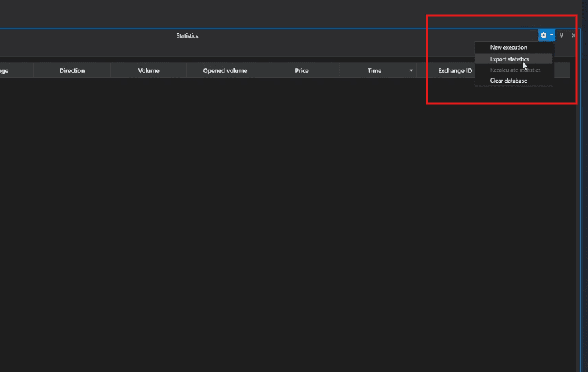
Task: Sort by the Direction column header
Action: (x=72, y=71)
